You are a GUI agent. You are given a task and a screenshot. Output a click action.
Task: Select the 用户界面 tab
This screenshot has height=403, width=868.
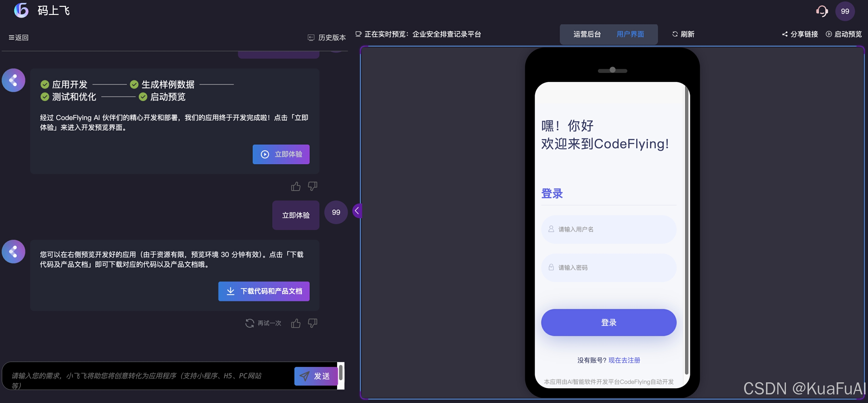[630, 34]
